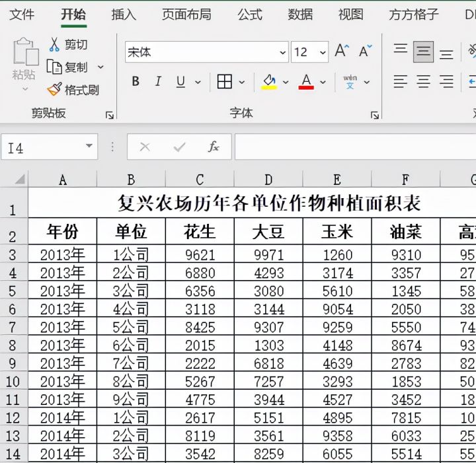Select column E header

337,180
